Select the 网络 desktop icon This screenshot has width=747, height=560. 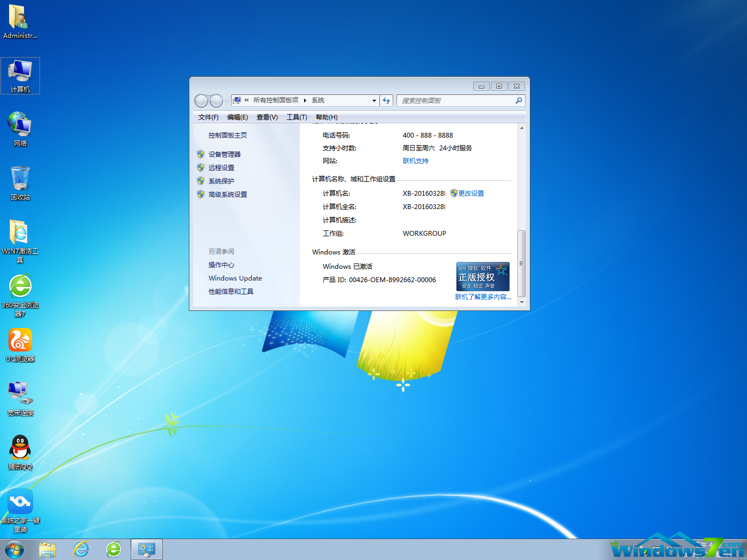point(20,130)
